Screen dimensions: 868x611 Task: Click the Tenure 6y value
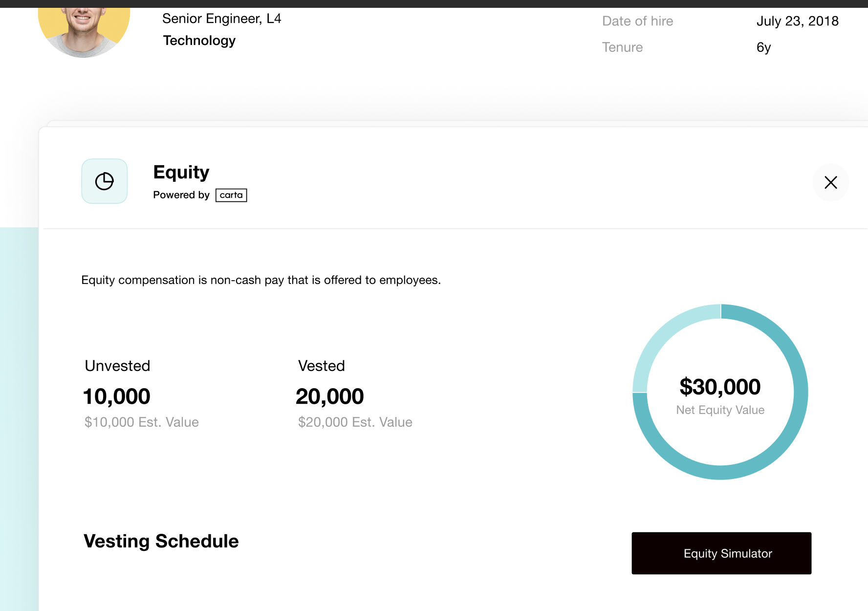pos(763,47)
